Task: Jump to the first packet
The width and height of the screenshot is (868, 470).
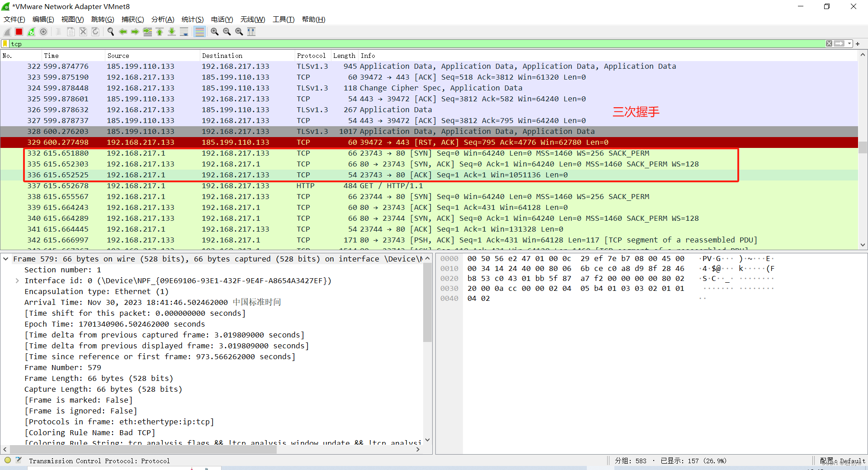Action: (x=160, y=32)
